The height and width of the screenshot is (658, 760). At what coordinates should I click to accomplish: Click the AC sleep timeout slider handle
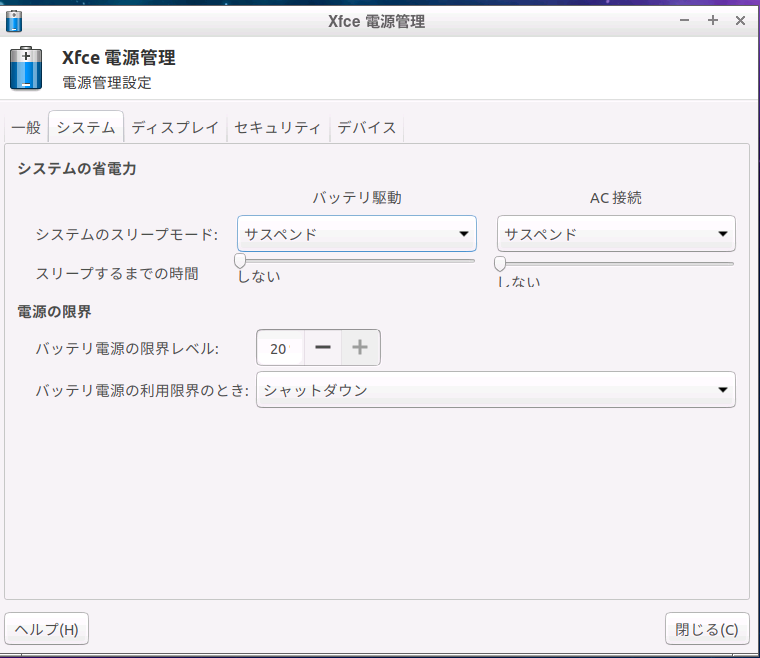(x=500, y=264)
